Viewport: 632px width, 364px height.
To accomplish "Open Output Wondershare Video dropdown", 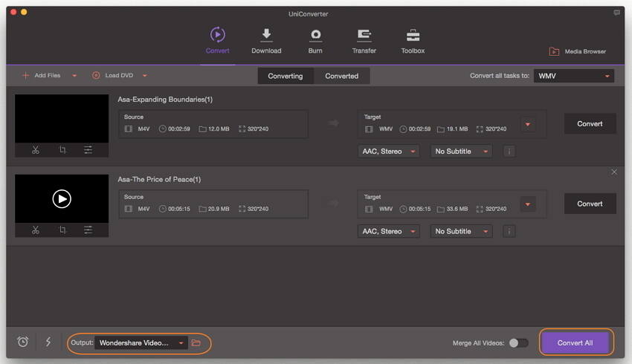I will tap(141, 342).
